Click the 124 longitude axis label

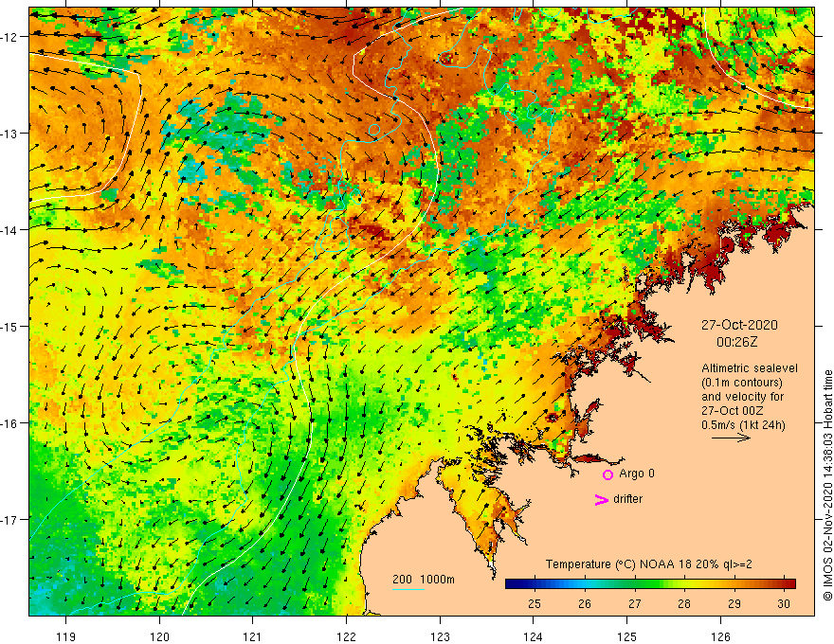point(534,636)
